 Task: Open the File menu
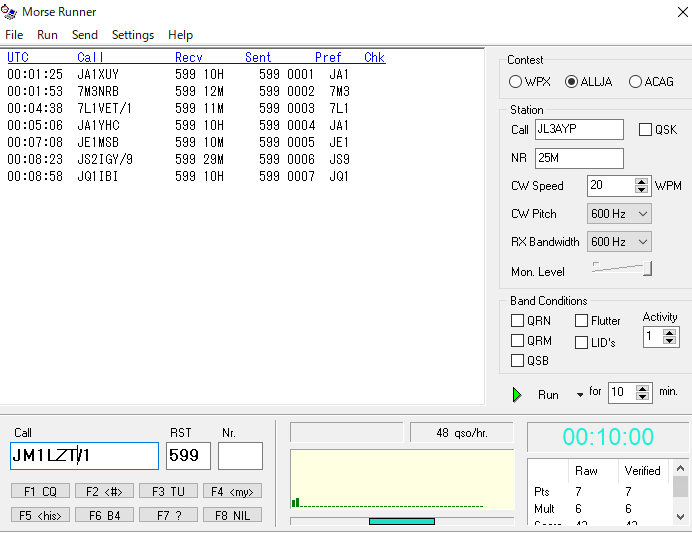coord(14,35)
